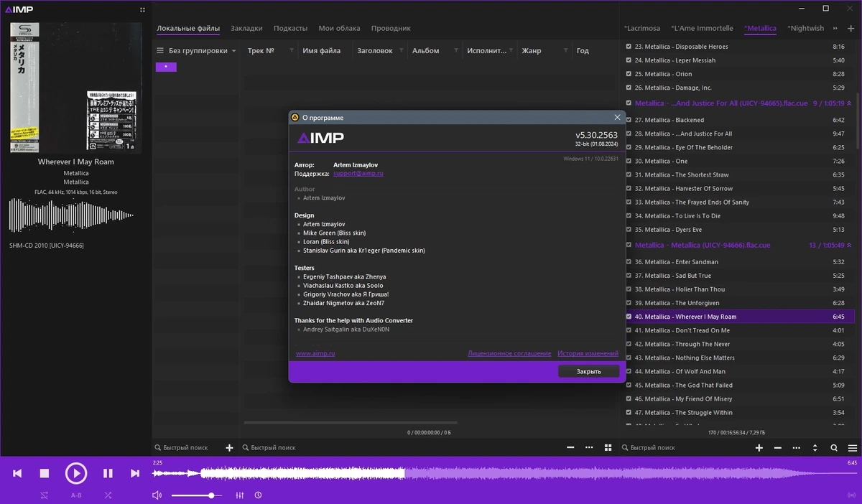Remove items with library minus icon
Image resolution: width=862 pixels, height=504 pixels.
point(570,447)
